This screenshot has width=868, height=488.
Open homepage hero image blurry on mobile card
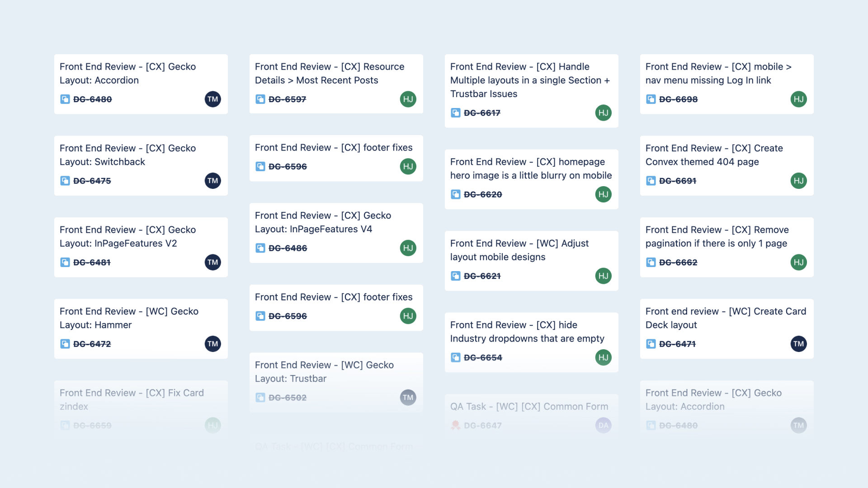[531, 169]
